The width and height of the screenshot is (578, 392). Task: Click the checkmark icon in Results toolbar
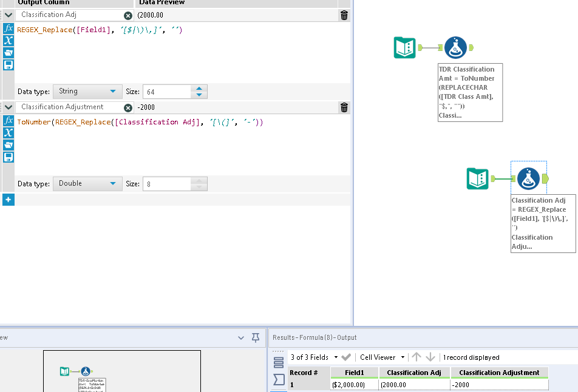(346, 357)
